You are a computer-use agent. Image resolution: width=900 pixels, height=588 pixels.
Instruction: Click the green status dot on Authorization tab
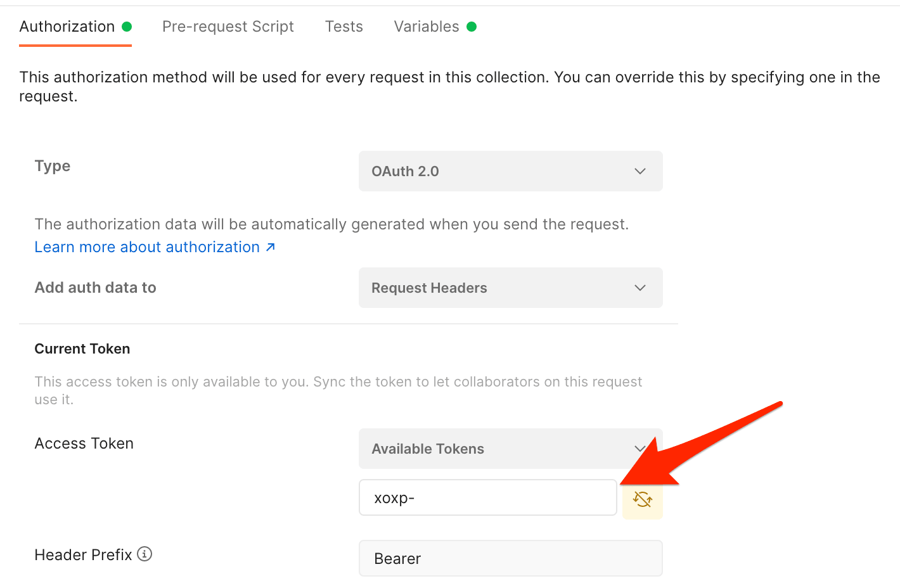[x=127, y=27]
